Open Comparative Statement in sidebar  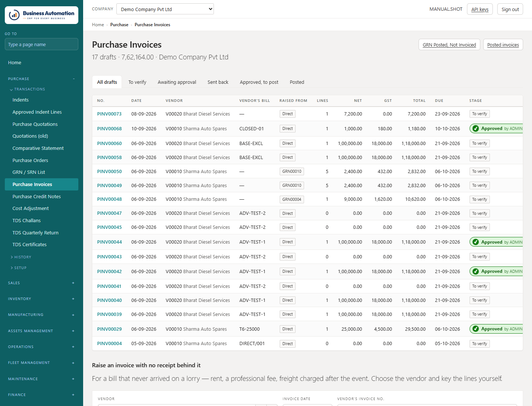tap(41, 148)
